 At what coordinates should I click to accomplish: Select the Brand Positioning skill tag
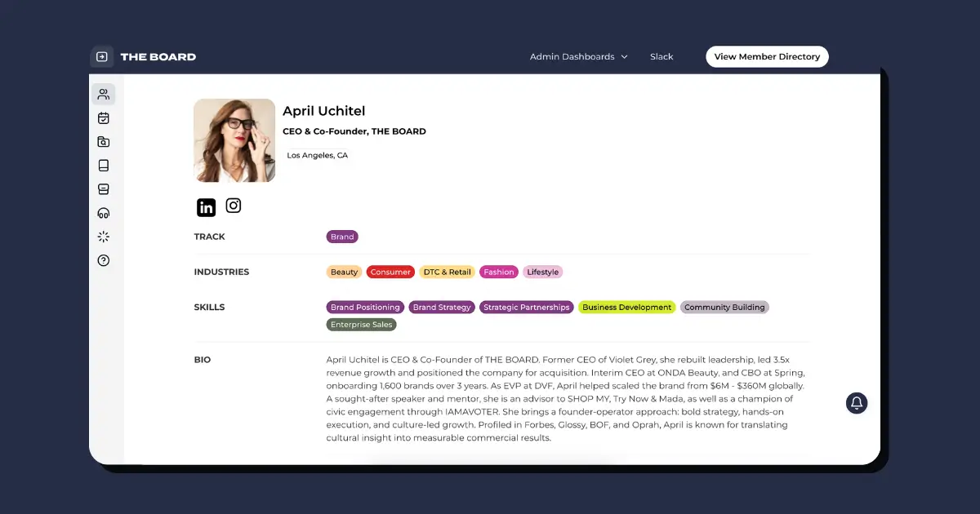point(365,308)
